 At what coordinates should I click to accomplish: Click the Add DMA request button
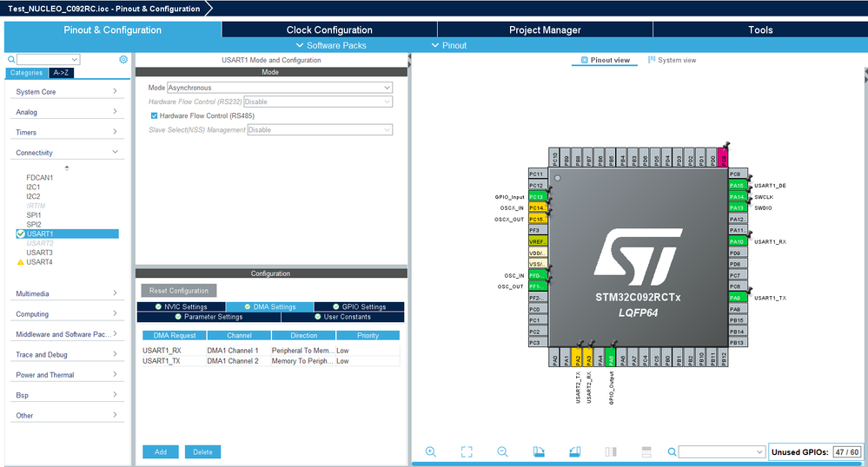(x=160, y=452)
